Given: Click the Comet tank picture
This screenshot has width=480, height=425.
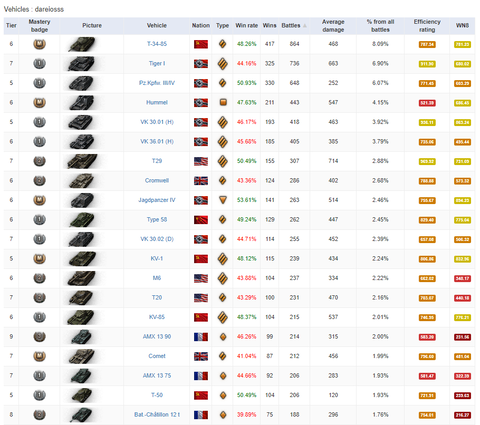Looking at the screenshot, I should click(82, 356).
